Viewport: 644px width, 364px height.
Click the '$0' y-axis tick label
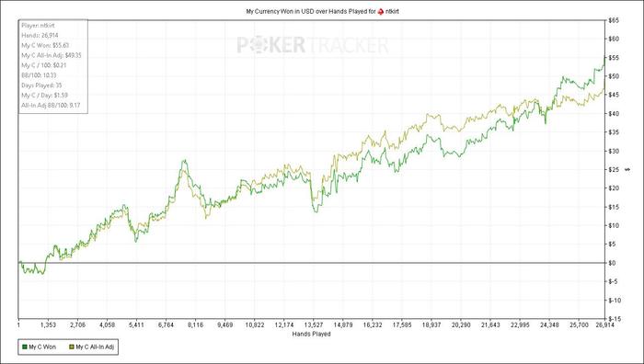612,263
